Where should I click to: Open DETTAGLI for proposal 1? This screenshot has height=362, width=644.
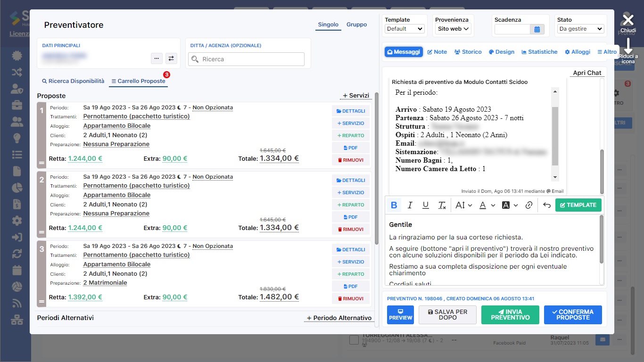(x=351, y=111)
